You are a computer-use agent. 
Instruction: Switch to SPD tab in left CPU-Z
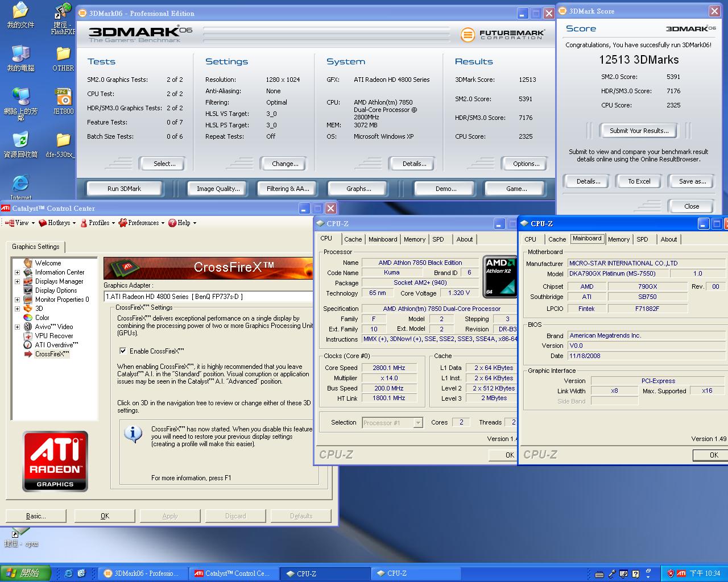438,239
